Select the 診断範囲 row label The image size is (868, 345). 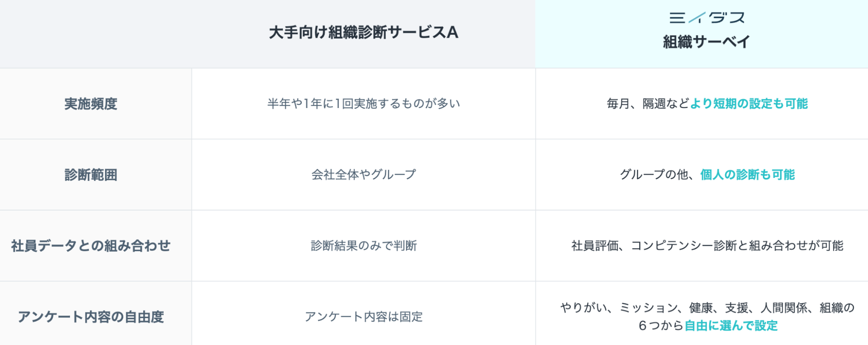coord(91,175)
